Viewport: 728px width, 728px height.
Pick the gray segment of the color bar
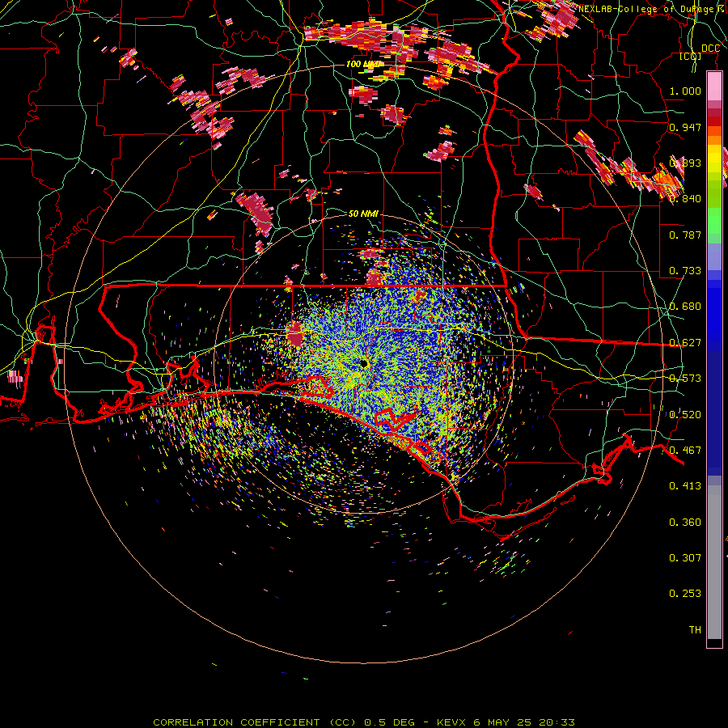coord(714,562)
